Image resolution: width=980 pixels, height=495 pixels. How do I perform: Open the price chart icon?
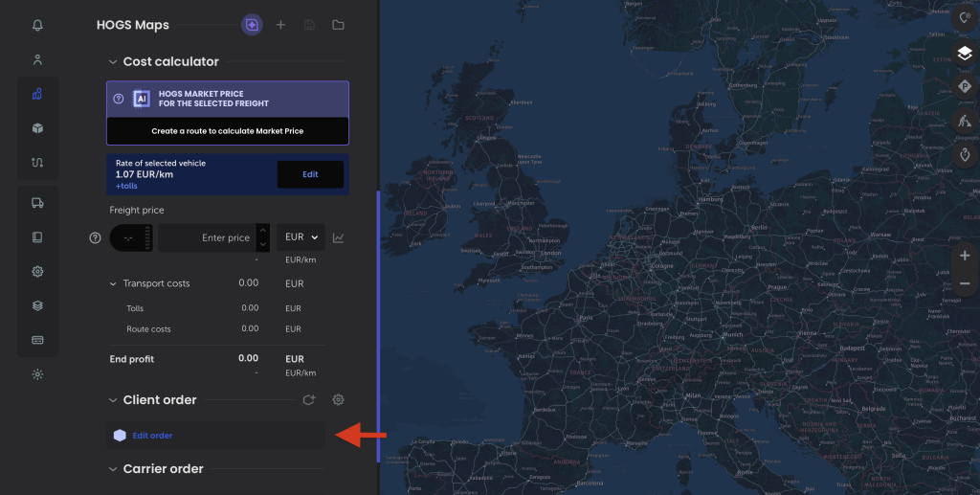pyautogui.click(x=338, y=237)
